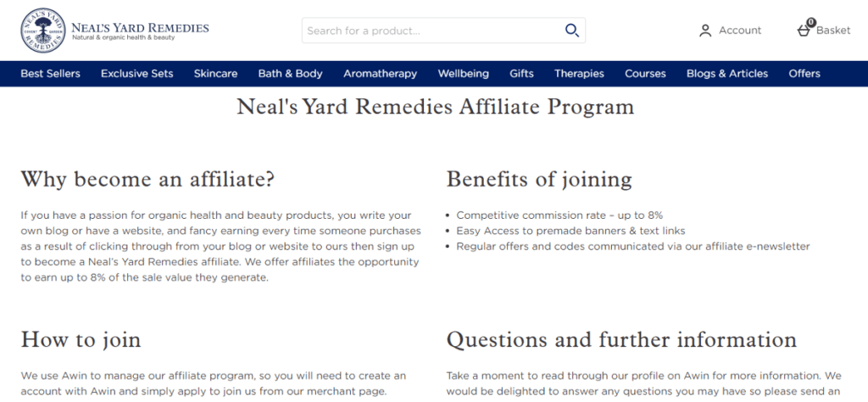The width and height of the screenshot is (868, 402).
Task: Click the basket item count badge
Action: tap(811, 22)
